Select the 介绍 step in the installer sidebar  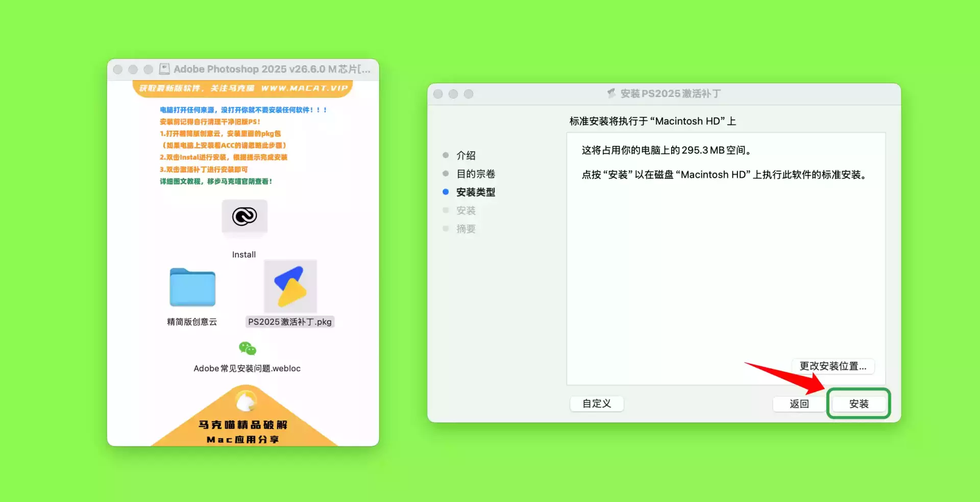tap(465, 155)
